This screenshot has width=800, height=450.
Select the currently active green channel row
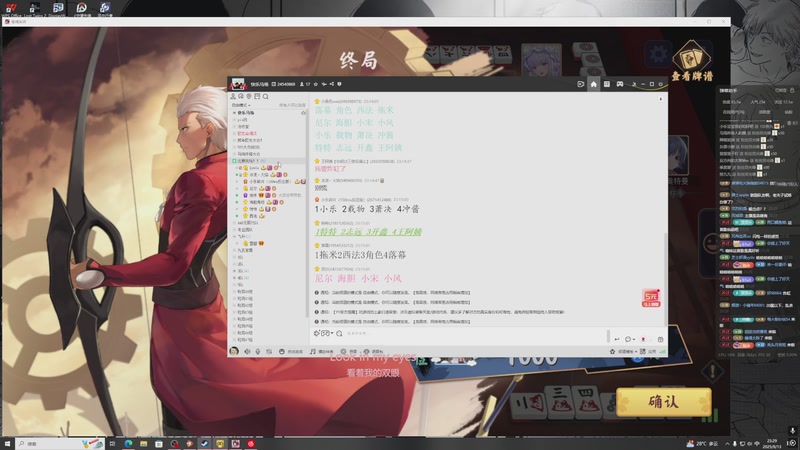coord(268,161)
